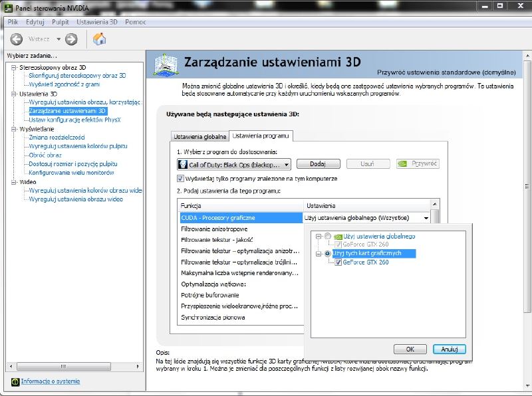Select the Potrójne buforowanie row
The width and height of the screenshot is (532, 396).
(x=241, y=295)
